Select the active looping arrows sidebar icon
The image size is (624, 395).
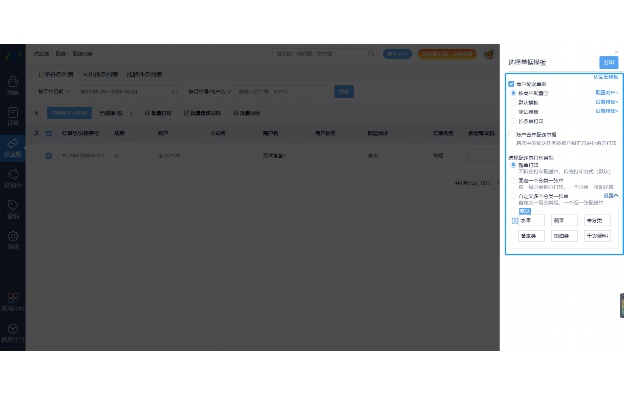(13, 143)
